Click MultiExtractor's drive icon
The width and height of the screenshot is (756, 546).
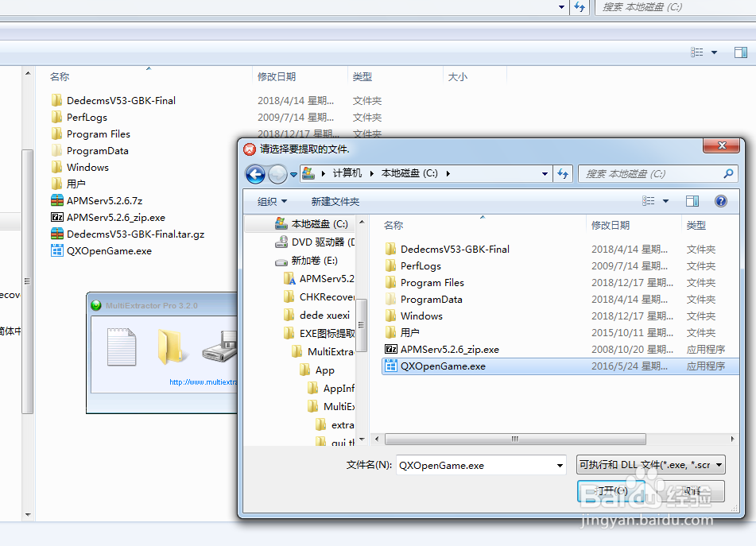219,347
